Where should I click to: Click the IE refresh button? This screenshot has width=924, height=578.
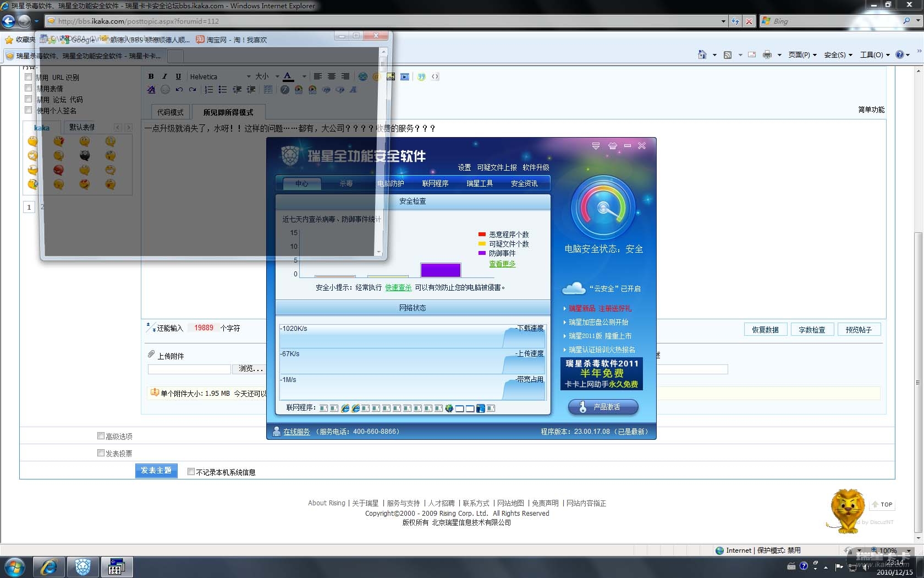735,21
